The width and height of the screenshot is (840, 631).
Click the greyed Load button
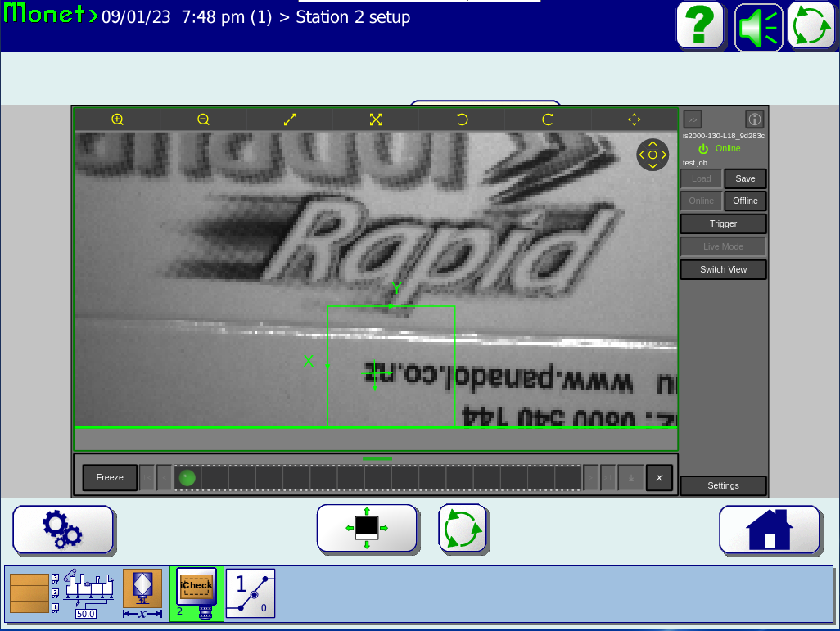[702, 179]
